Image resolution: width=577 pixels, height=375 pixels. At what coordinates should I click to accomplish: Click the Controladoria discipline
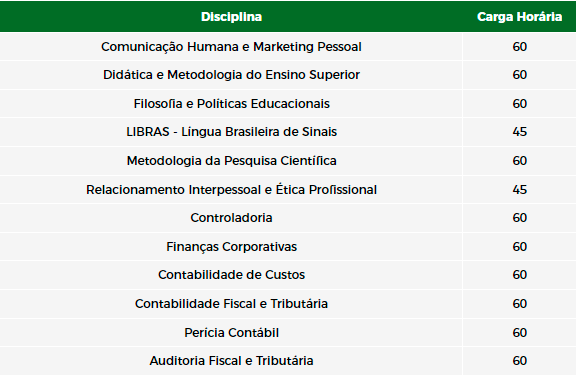pyautogui.click(x=231, y=218)
